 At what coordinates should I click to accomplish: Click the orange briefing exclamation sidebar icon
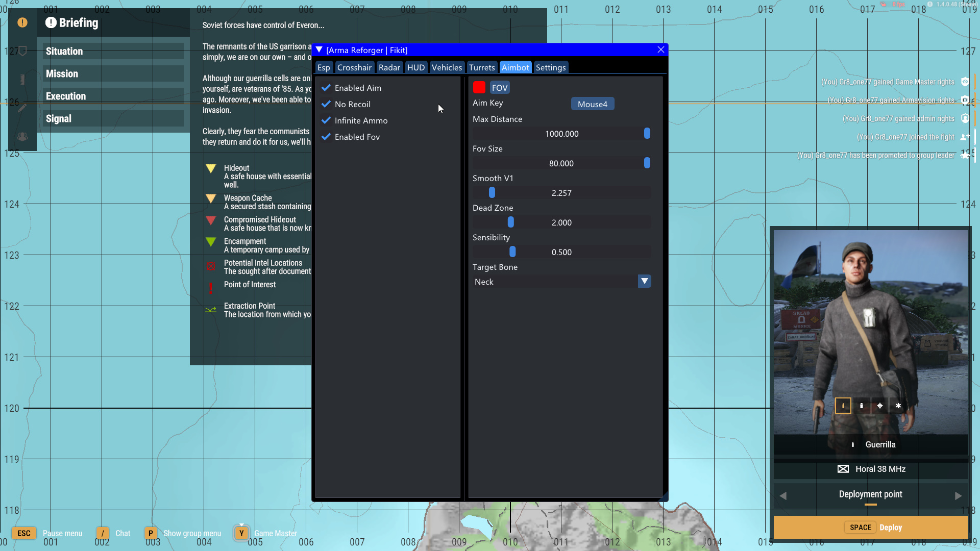[x=22, y=22]
